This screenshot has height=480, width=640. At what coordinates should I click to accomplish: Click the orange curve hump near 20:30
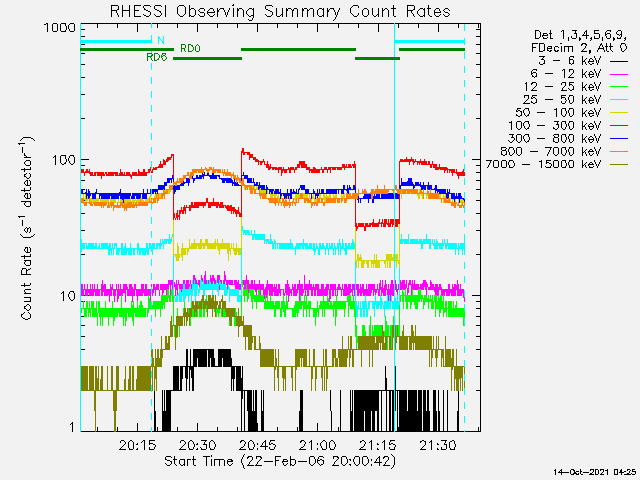coord(206,170)
